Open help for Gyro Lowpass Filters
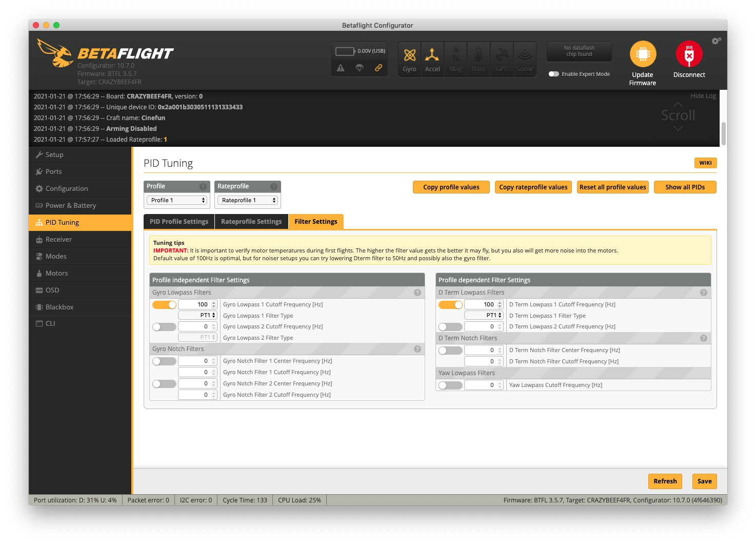Image resolution: width=756 pixels, height=543 pixels. click(417, 293)
